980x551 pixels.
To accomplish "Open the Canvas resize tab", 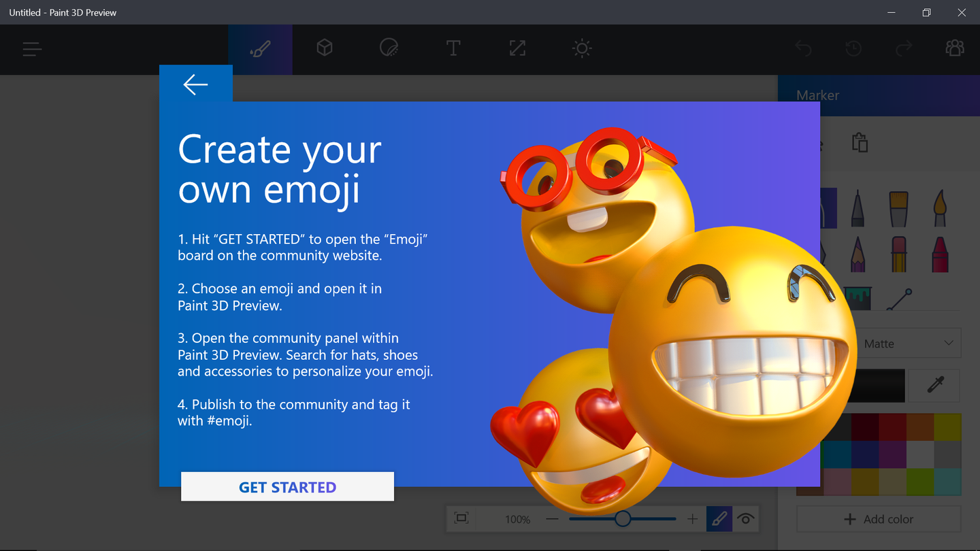I will [517, 48].
